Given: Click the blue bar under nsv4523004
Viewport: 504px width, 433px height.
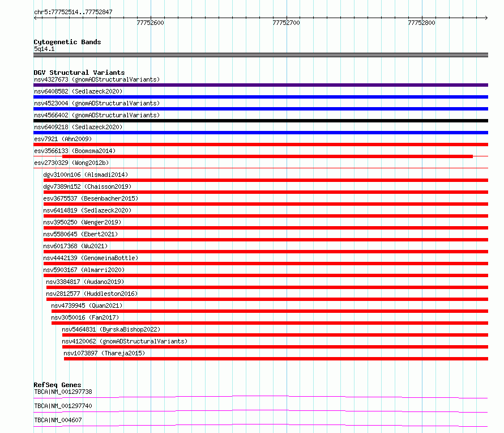Looking at the screenshot, I should (x=260, y=109).
